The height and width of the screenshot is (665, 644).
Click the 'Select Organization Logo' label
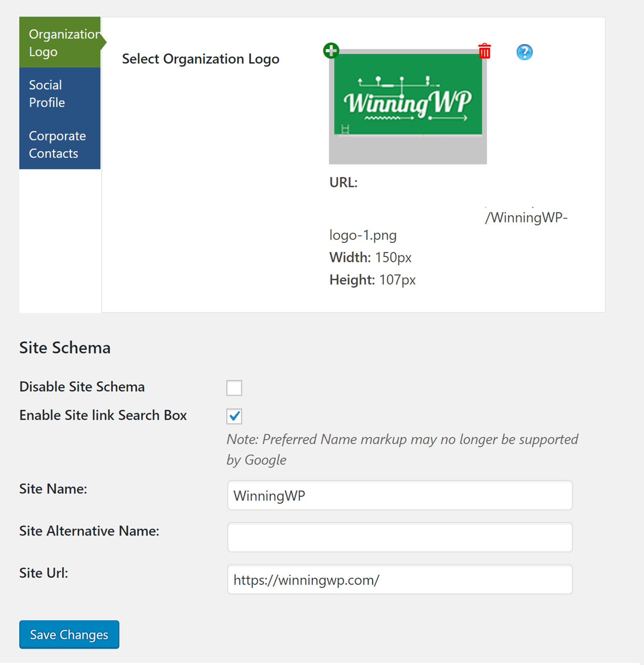[200, 59]
